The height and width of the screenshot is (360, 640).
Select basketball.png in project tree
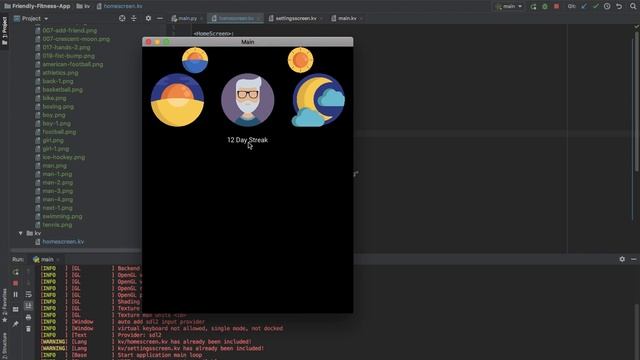(x=62, y=89)
